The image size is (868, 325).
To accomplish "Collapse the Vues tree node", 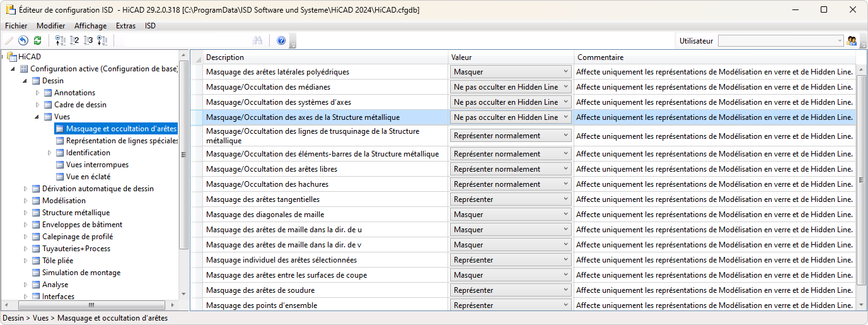I will pos(38,117).
